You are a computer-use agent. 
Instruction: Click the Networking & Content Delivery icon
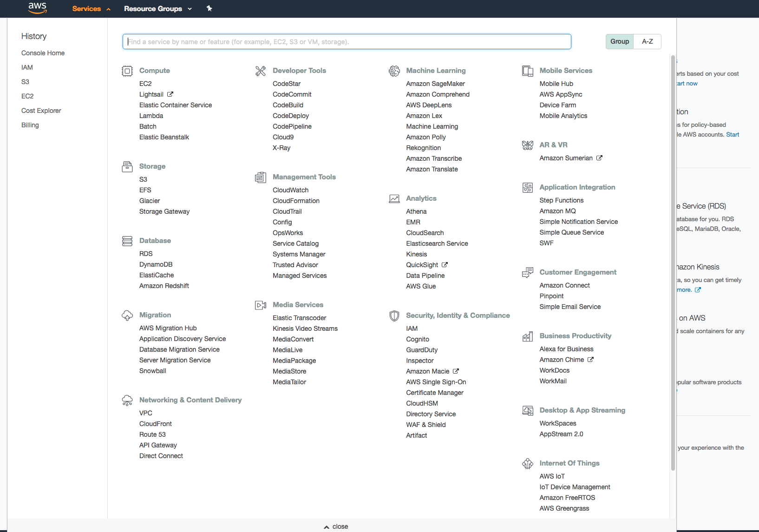point(127,400)
